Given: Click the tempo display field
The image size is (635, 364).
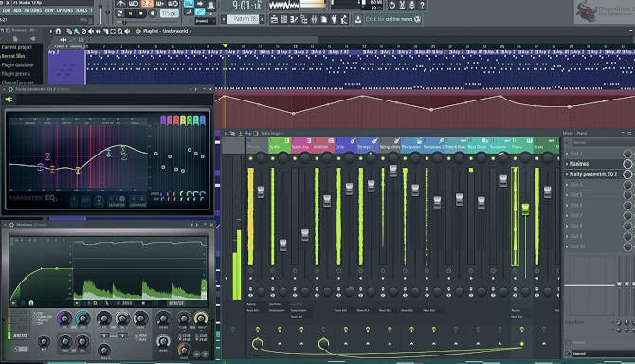Looking at the screenshot, I should (170, 13).
